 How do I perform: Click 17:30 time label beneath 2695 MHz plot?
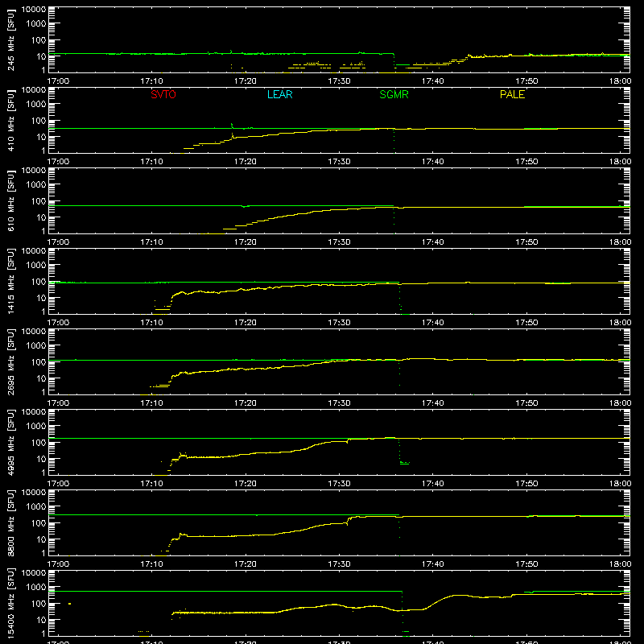[x=339, y=403]
